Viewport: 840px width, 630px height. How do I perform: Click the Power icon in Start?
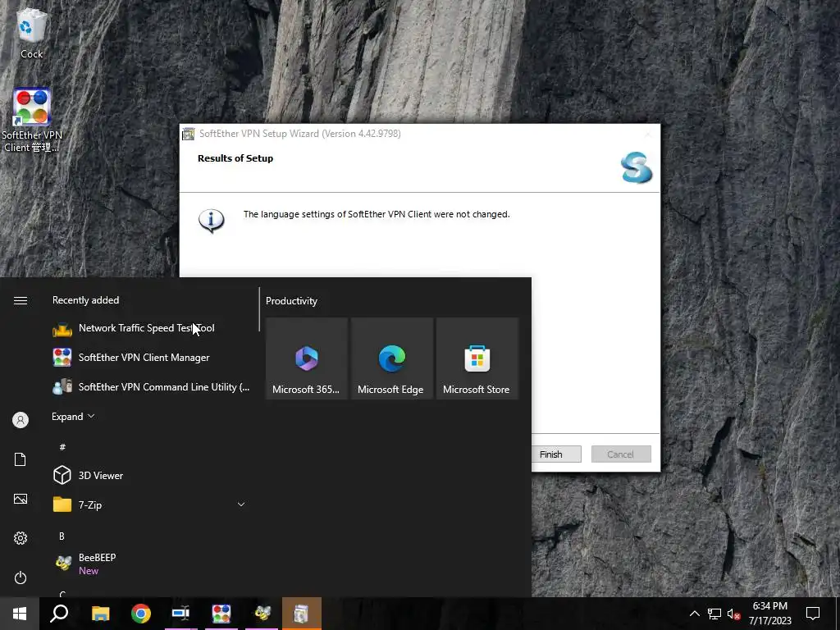tap(21, 577)
